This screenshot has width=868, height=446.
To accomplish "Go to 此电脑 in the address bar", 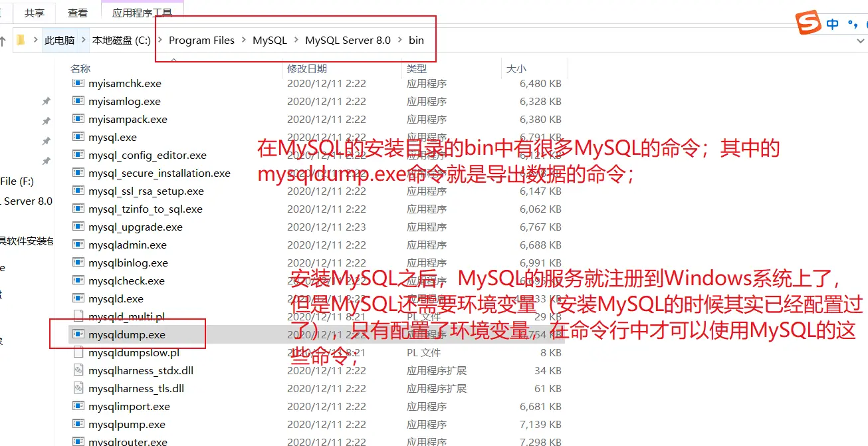I will click(59, 40).
